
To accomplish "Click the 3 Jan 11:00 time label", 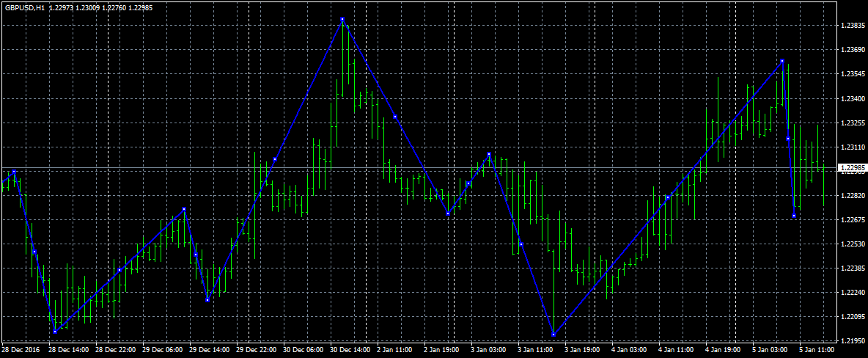I will [537, 350].
